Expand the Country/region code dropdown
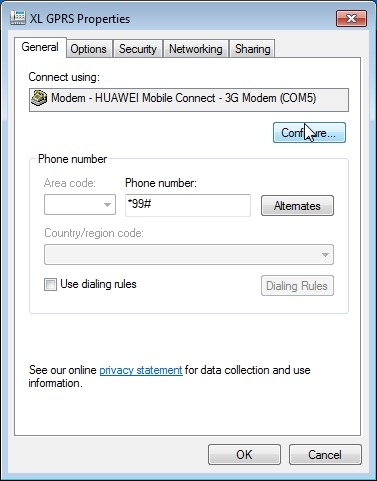377x481 pixels. (x=189, y=255)
